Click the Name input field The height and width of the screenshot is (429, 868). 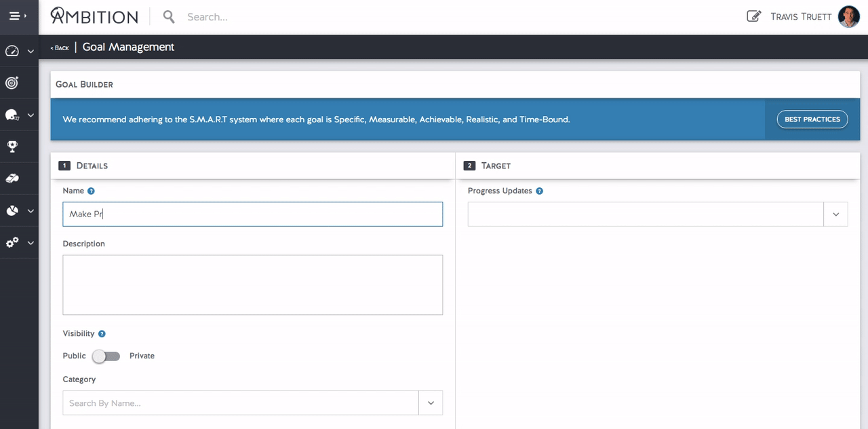coord(252,214)
